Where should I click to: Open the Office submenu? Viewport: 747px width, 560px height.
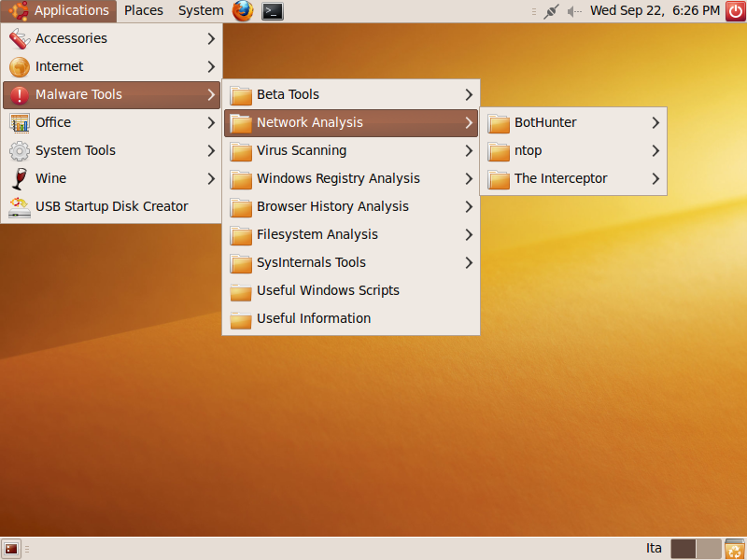tap(111, 123)
